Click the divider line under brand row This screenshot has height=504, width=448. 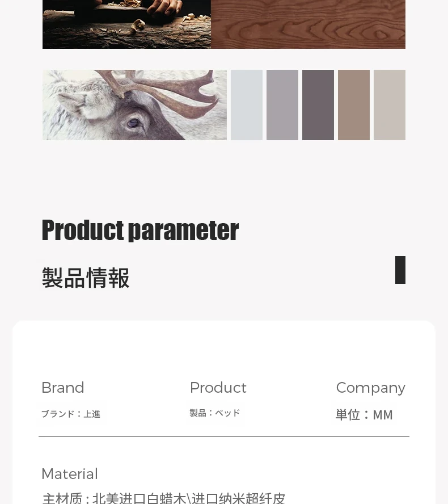pos(224,437)
